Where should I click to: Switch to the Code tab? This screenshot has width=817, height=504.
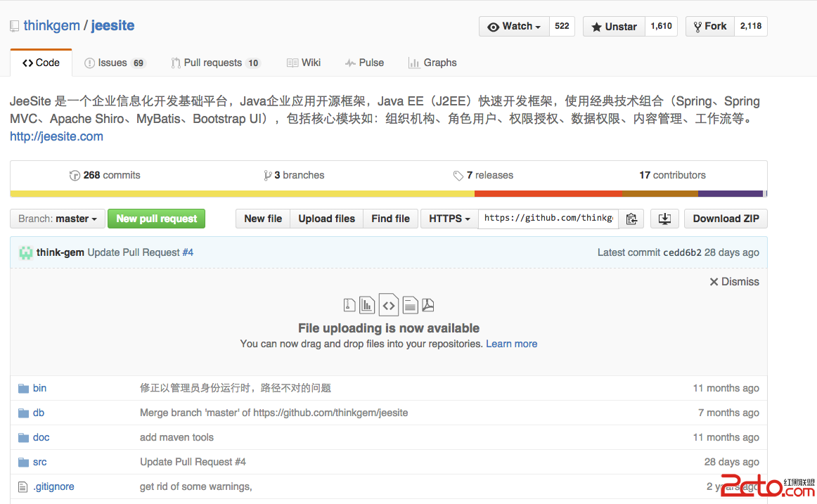pos(41,63)
